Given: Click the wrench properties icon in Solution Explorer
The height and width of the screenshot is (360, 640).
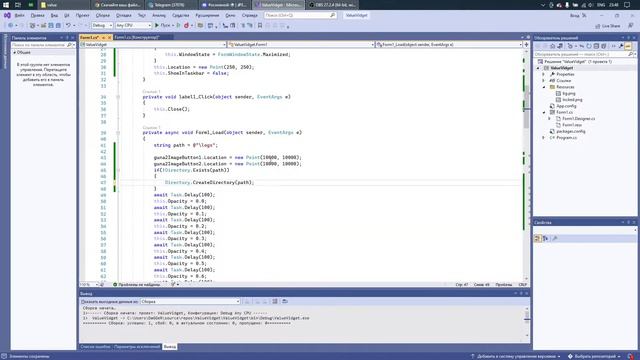Looking at the screenshot, I should coord(621,46).
